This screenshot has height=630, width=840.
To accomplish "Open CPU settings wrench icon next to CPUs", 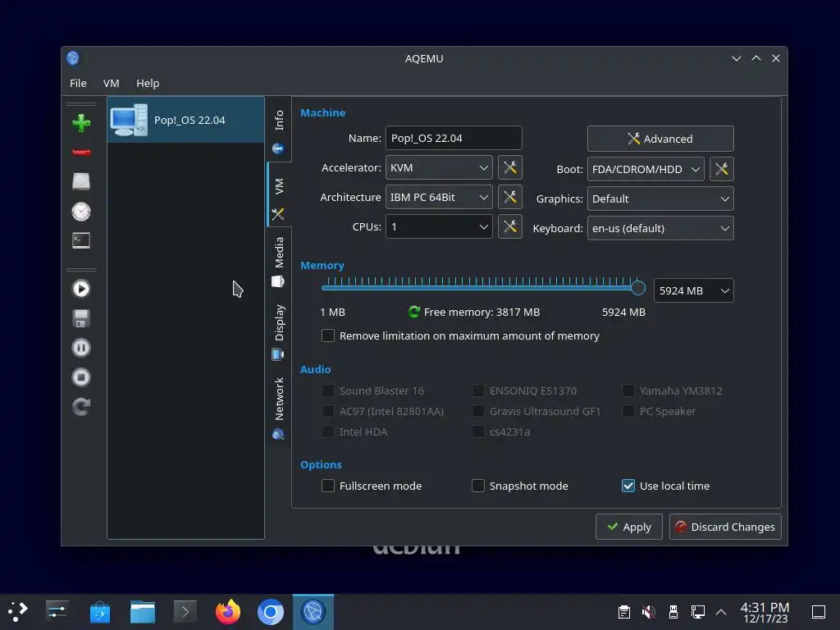I will tap(510, 226).
